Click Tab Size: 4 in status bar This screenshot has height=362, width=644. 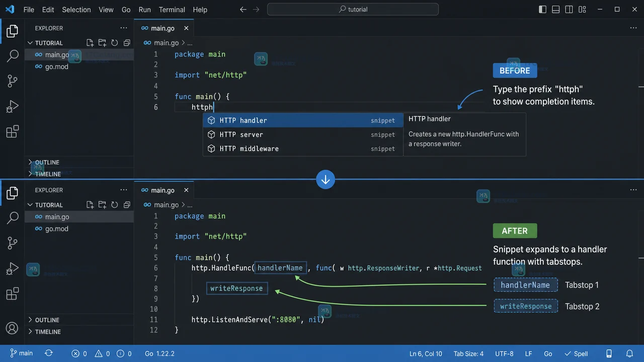[468, 353]
